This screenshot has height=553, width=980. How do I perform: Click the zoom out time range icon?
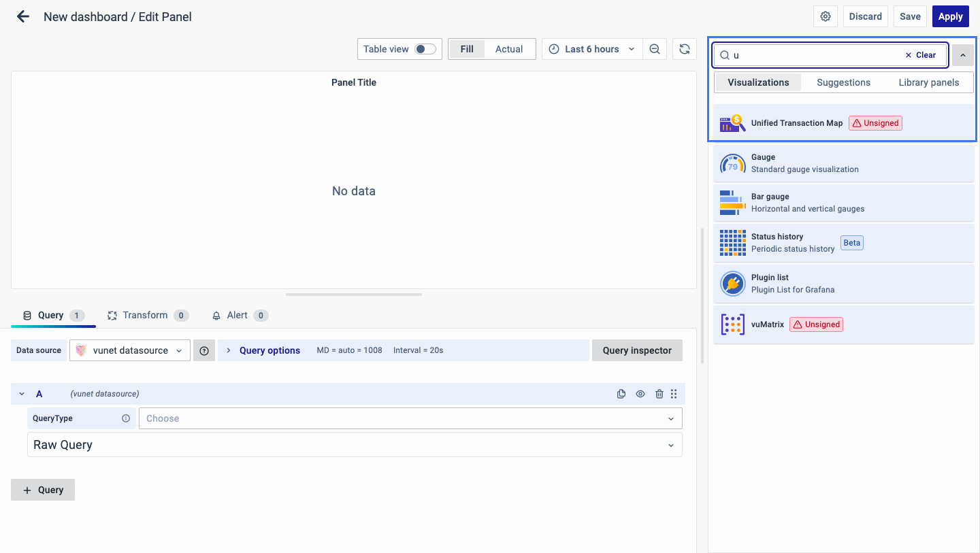pos(655,49)
